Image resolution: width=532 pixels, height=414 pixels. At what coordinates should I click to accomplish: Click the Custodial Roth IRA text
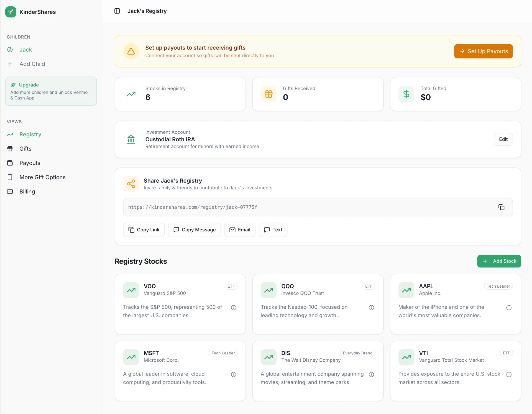(170, 139)
